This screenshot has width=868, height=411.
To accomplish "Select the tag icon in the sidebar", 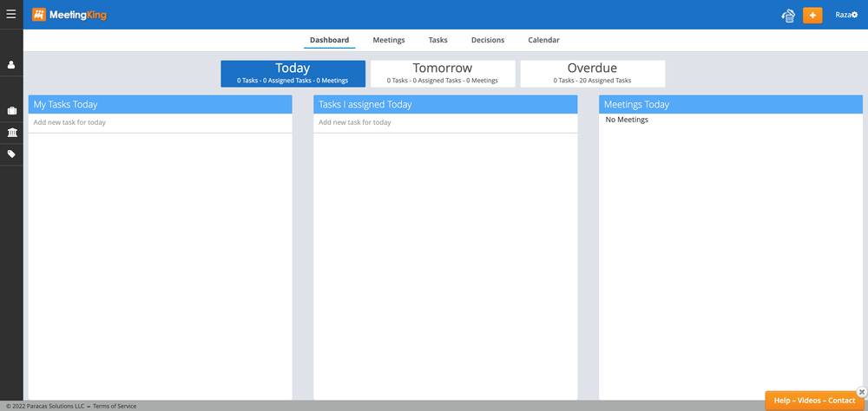I will (x=11, y=153).
